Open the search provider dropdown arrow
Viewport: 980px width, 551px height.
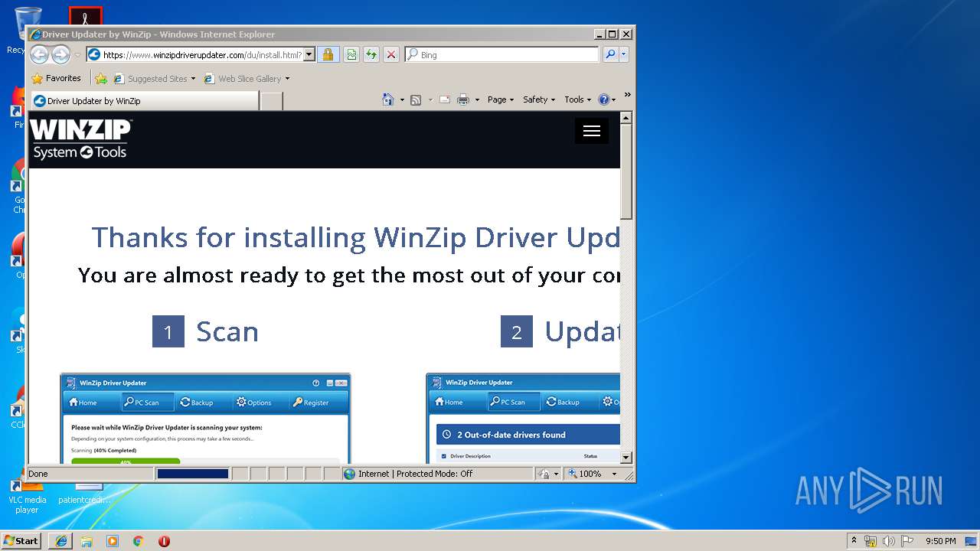pos(624,54)
